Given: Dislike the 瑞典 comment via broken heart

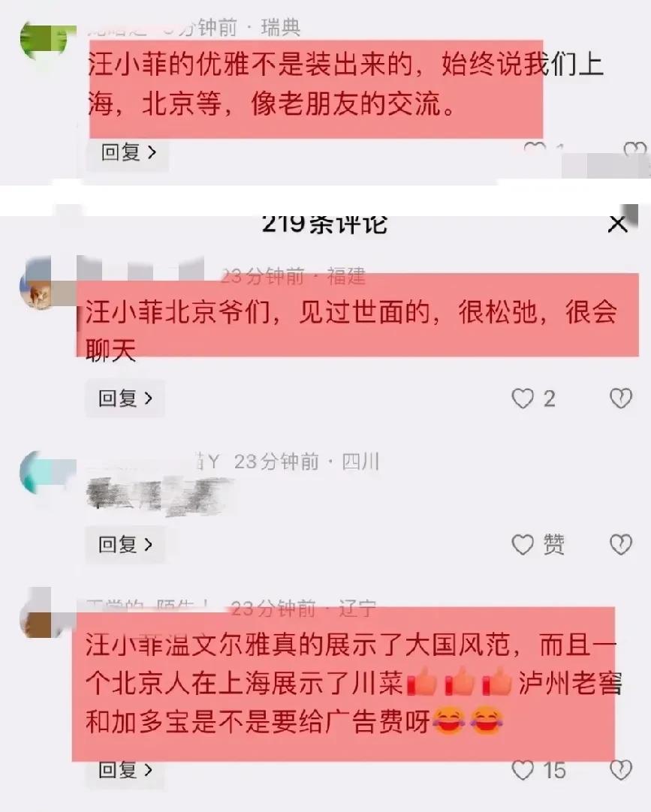Looking at the screenshot, I should (x=634, y=149).
